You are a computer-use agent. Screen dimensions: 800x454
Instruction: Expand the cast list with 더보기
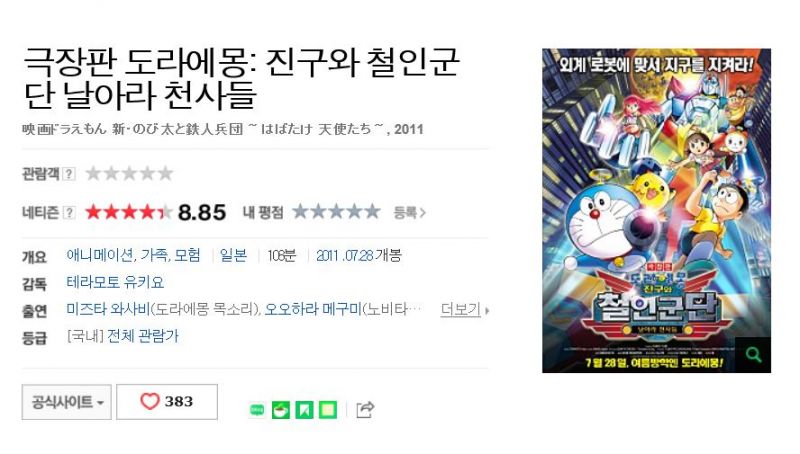tap(464, 309)
